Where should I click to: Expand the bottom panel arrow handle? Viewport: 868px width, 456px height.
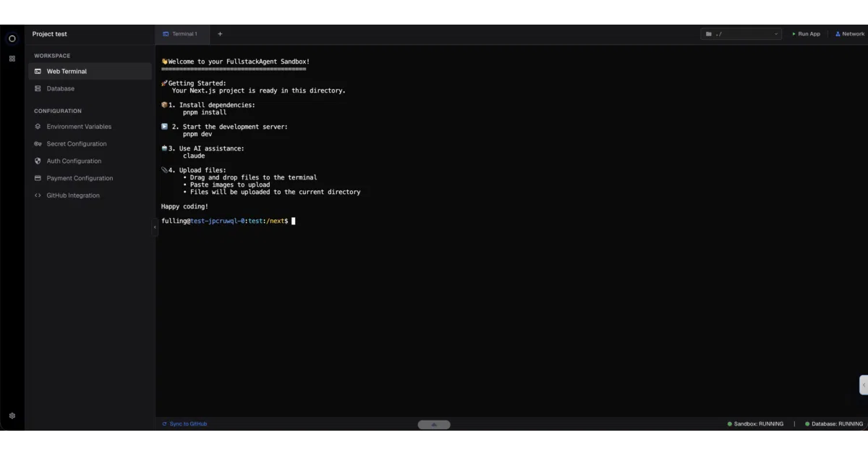tap(434, 425)
